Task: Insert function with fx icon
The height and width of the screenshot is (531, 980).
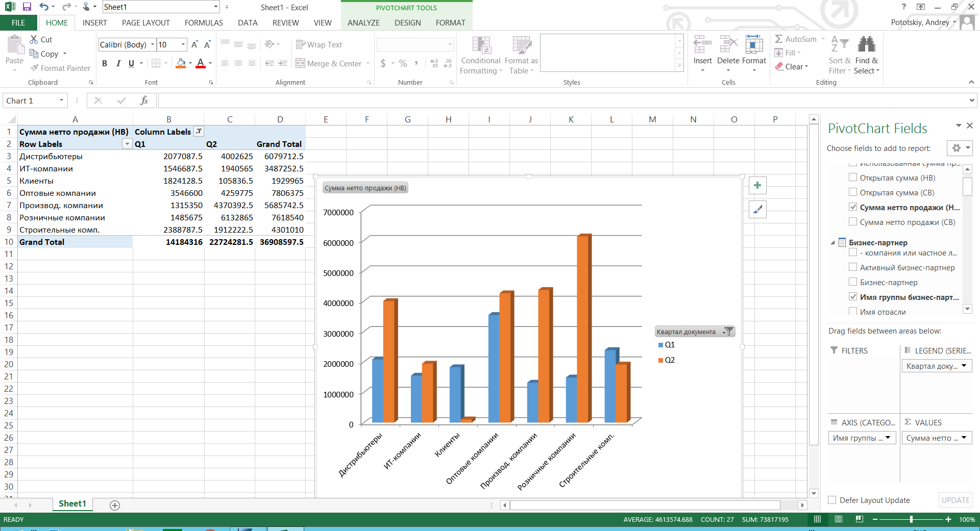Action: (144, 100)
